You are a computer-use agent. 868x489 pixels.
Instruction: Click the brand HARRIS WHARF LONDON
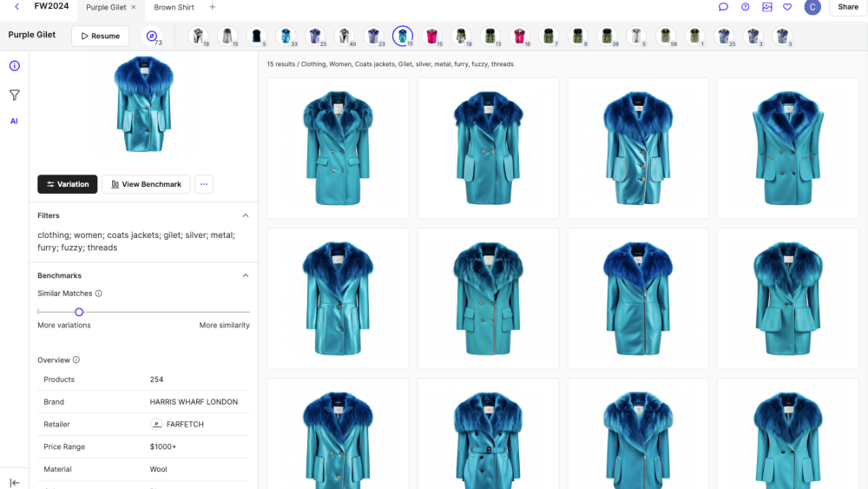194,402
